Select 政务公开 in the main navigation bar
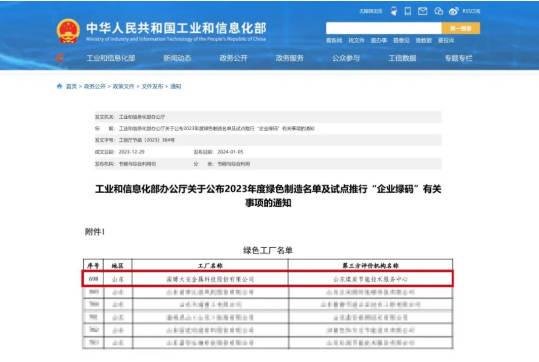This screenshot has width=539, height=362. point(233,58)
